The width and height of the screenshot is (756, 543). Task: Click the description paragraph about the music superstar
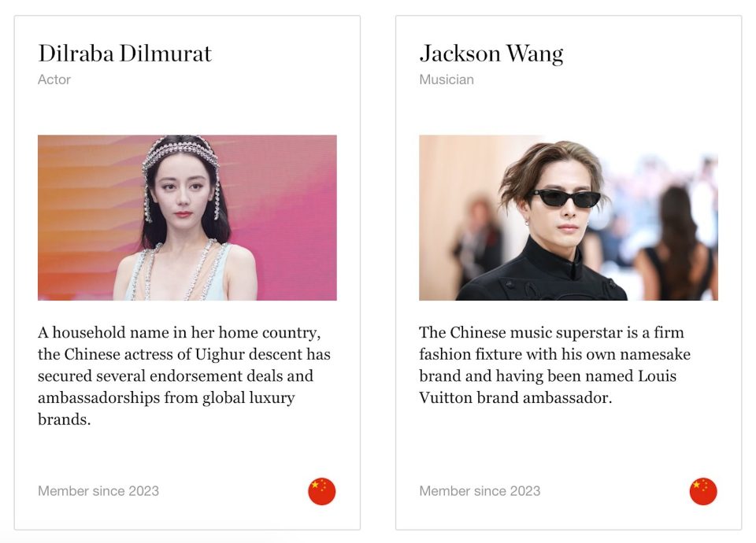[554, 364]
